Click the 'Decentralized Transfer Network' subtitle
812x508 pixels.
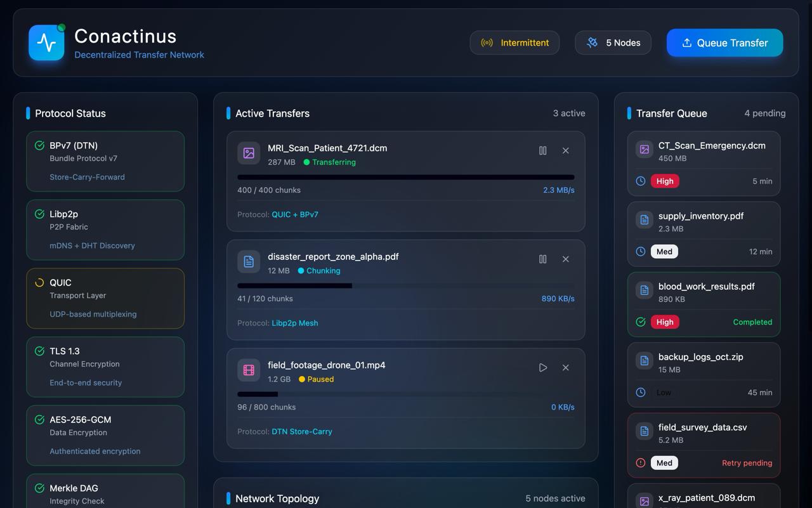(x=139, y=55)
